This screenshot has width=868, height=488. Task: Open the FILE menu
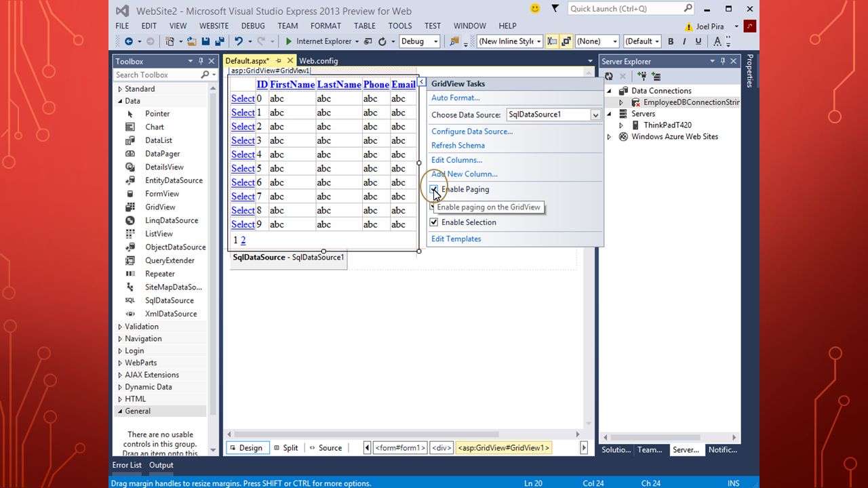[122, 26]
